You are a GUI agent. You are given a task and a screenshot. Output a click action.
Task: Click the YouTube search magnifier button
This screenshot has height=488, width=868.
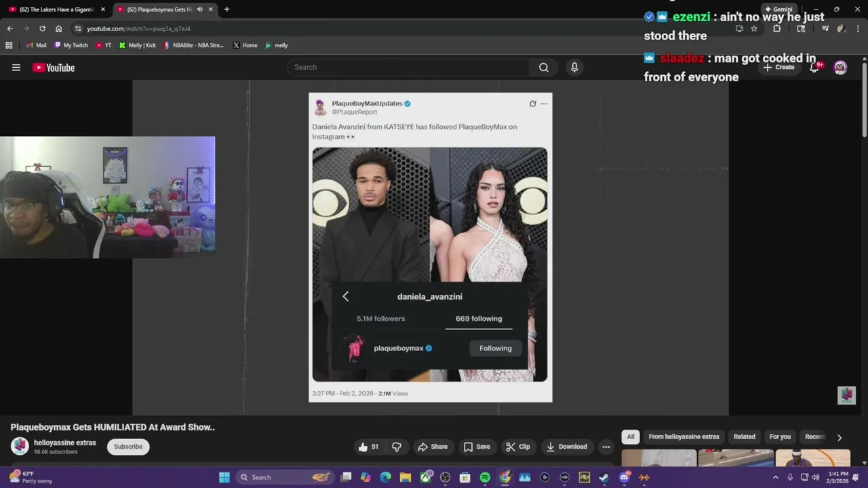point(544,67)
